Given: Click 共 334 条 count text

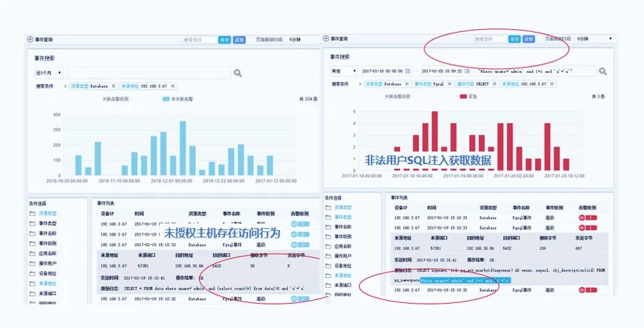Looking at the screenshot, I should point(308,99).
